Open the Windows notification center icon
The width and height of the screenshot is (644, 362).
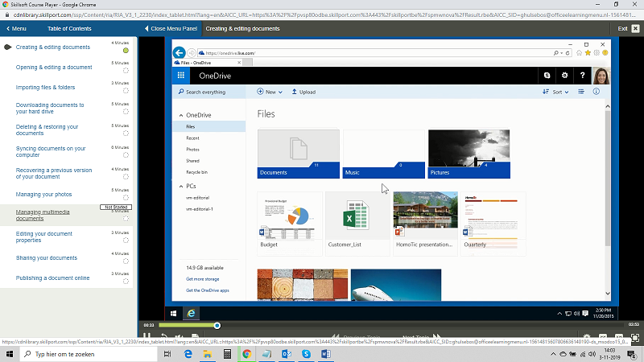point(632,354)
